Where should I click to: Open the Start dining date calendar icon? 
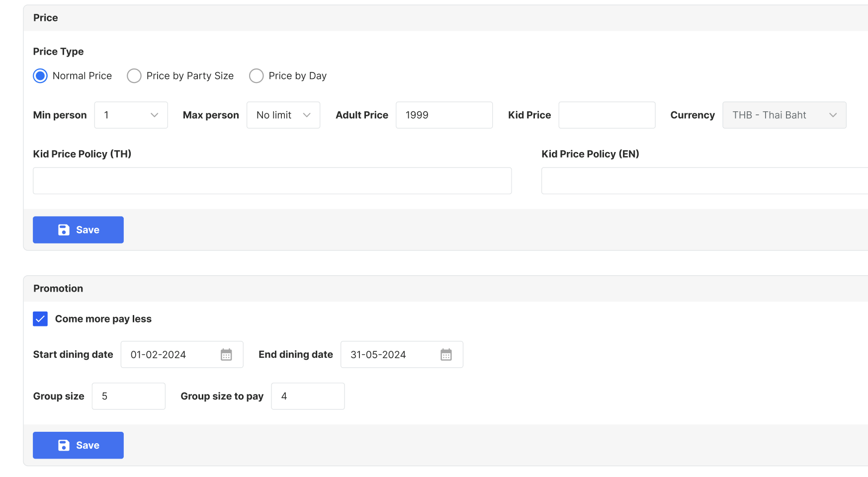(226, 355)
